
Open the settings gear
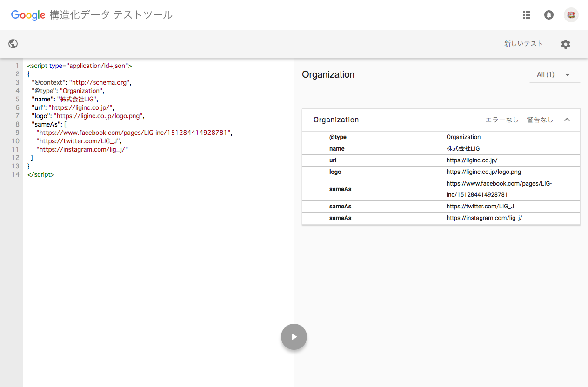coord(565,44)
